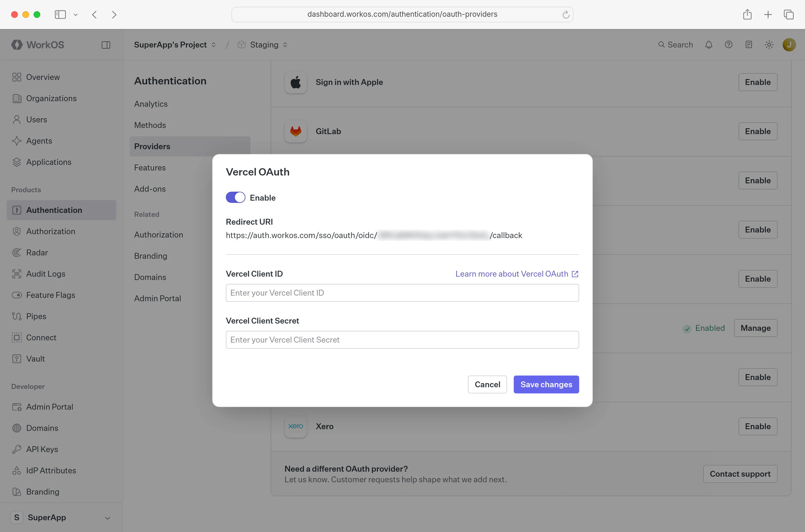805x532 pixels.
Task: Open Add-ons in Authentication submenu
Action: (150, 189)
